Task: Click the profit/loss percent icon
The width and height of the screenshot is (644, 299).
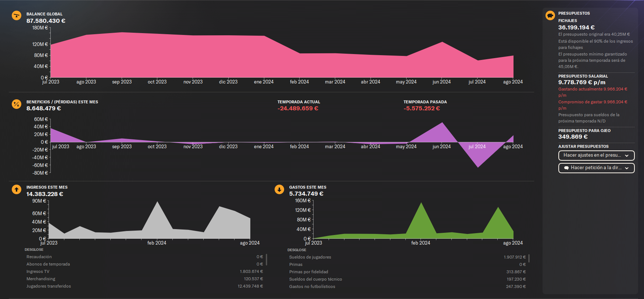Action: click(17, 104)
